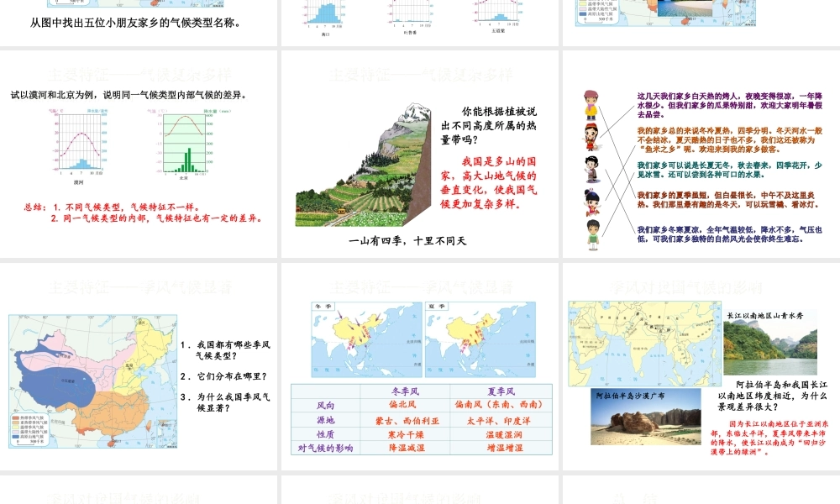The width and height of the screenshot is (840, 504).
Task: Click question '2. 它们分布在哪里？'
Action: (x=224, y=376)
